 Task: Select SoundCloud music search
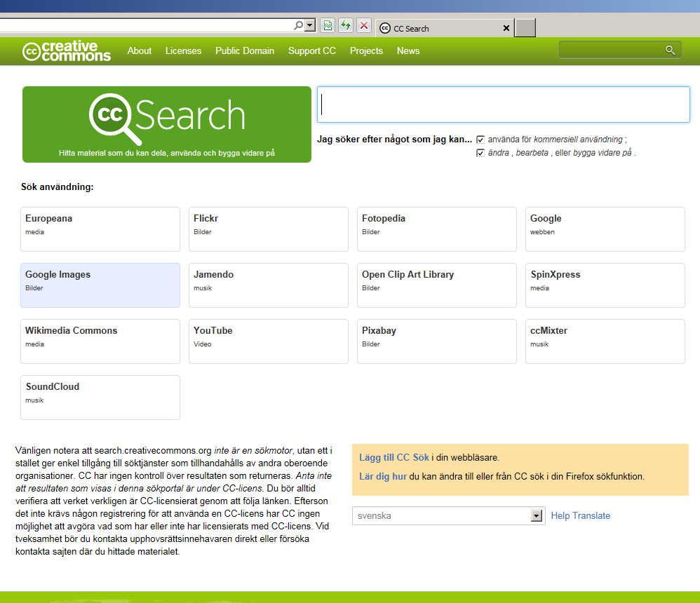click(100, 398)
